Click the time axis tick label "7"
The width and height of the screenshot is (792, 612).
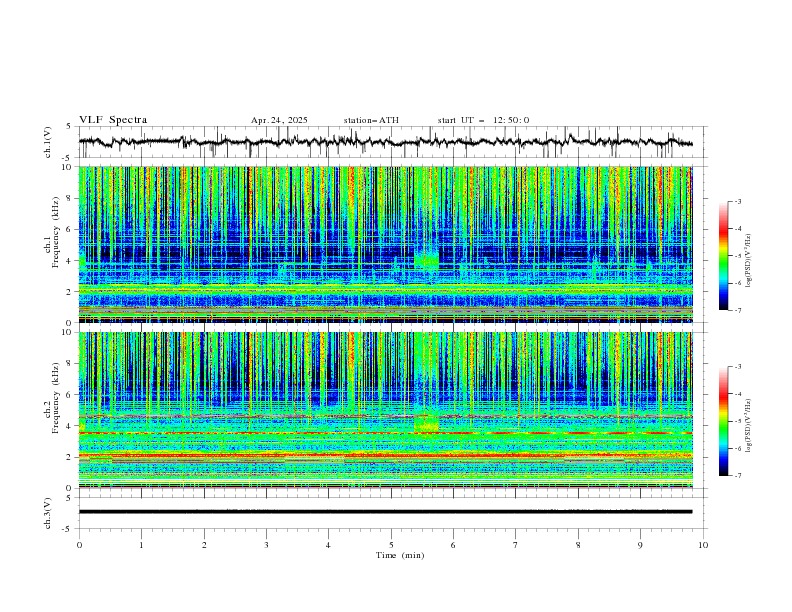516,545
